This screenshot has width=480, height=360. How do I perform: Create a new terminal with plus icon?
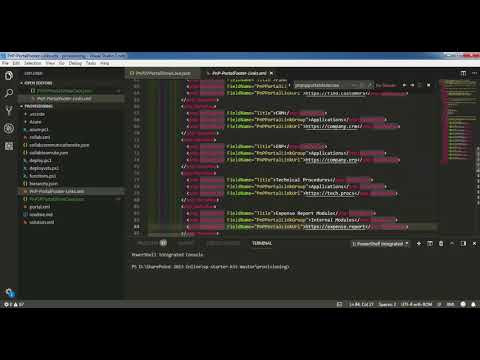tap(419, 244)
